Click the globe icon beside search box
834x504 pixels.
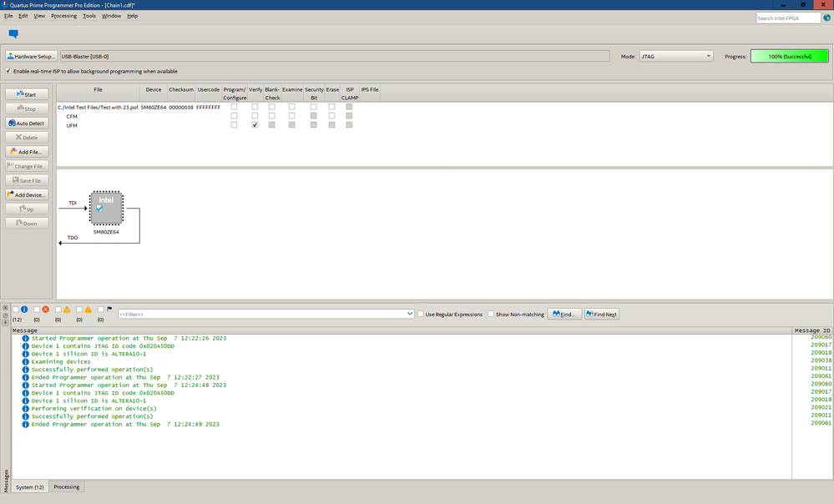click(x=826, y=18)
